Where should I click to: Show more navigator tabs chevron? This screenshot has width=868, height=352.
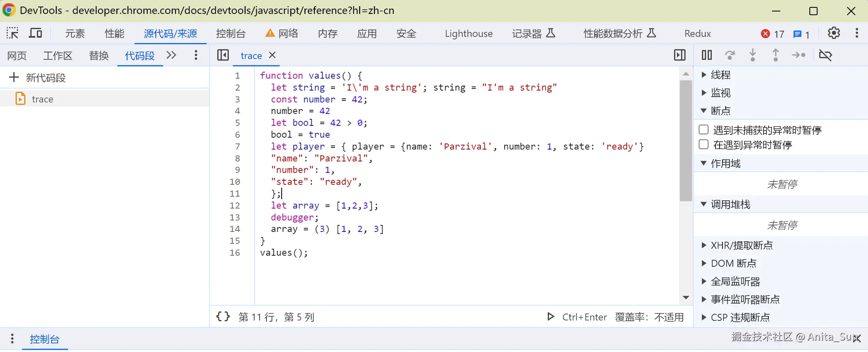tap(171, 55)
